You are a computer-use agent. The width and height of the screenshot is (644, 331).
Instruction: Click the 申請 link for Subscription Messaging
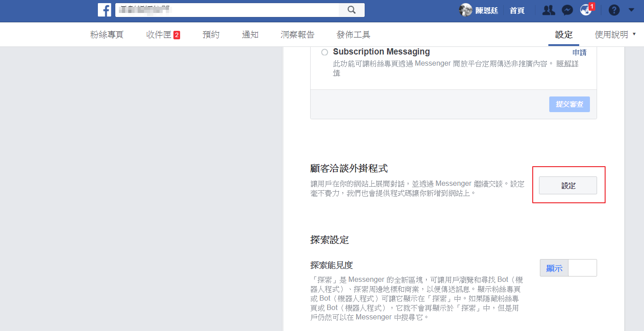(x=579, y=53)
